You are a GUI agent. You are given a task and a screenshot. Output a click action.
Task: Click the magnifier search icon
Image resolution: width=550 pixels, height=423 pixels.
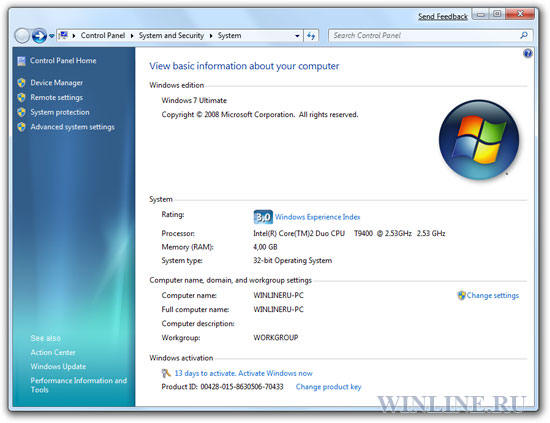point(524,35)
